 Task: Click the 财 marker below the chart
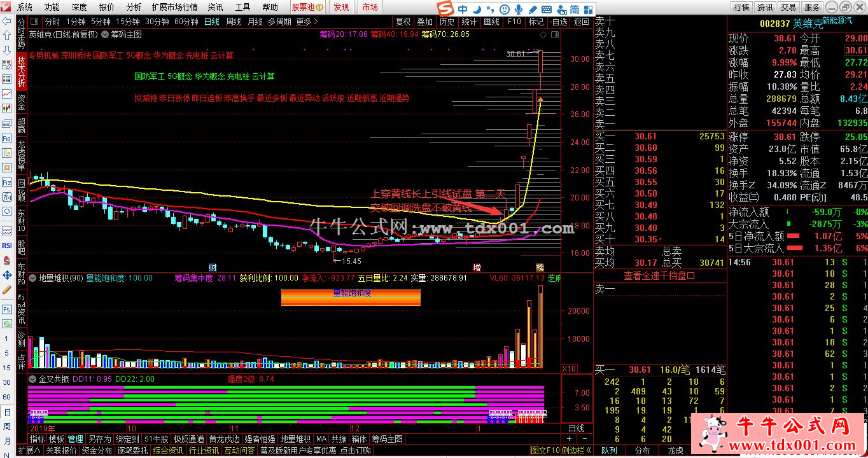tap(213, 267)
